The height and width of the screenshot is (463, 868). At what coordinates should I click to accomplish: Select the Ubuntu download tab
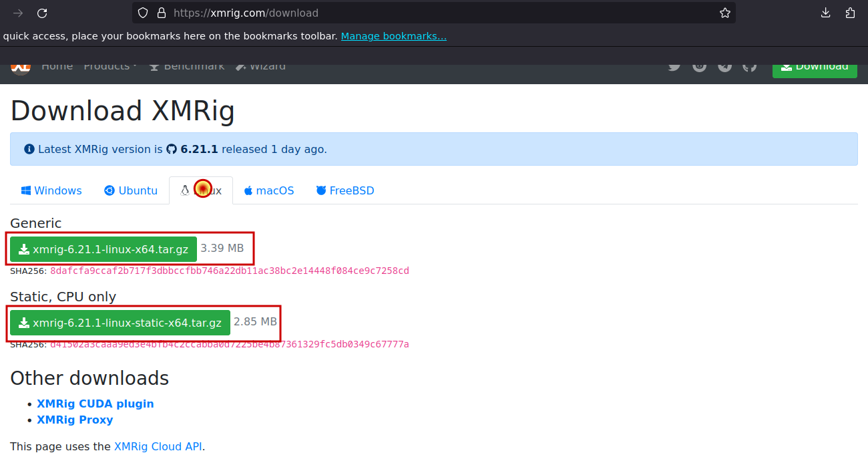[x=130, y=190]
